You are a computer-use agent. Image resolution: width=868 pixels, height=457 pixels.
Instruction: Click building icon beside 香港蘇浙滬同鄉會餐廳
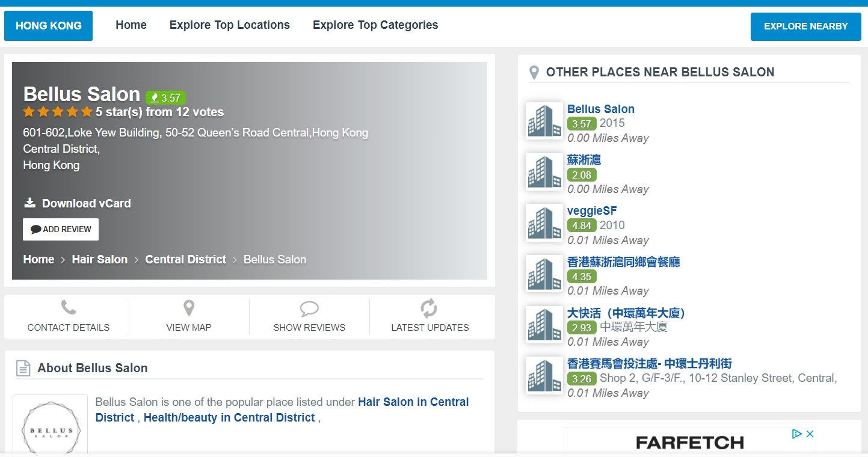pyautogui.click(x=544, y=274)
